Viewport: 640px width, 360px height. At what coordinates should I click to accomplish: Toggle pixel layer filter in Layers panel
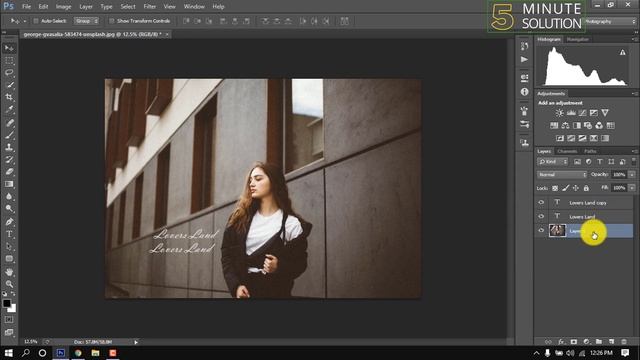(577, 162)
